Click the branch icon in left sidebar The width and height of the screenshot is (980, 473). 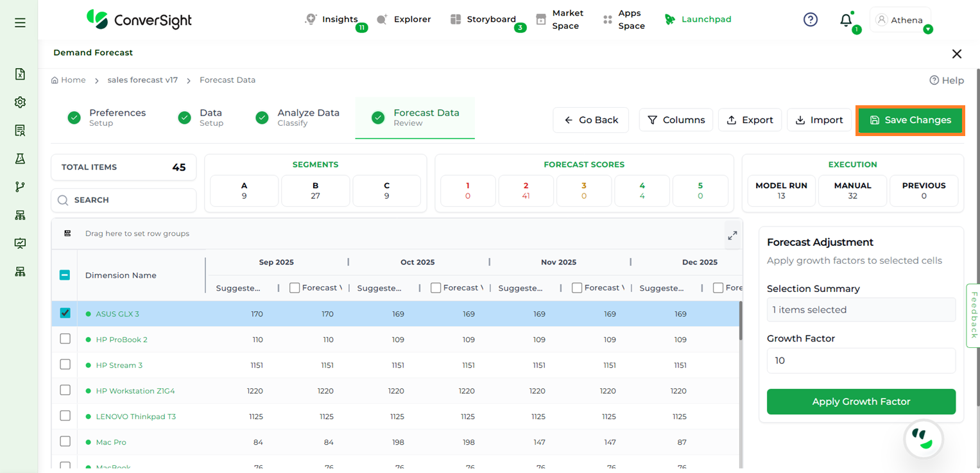coord(20,187)
